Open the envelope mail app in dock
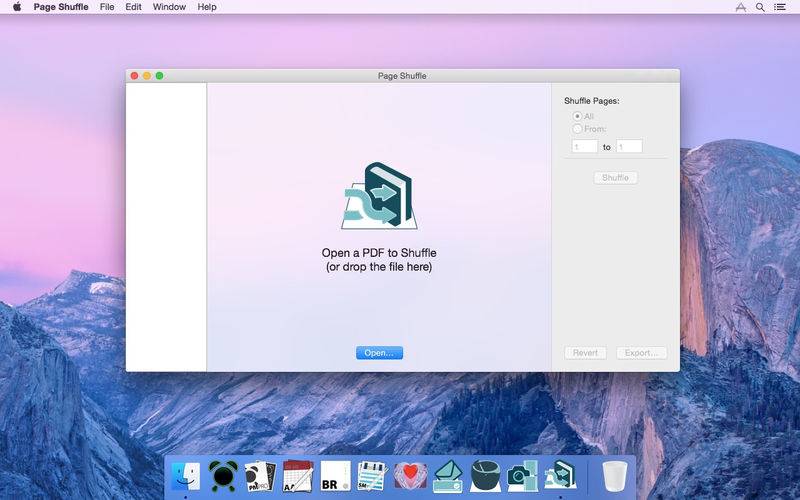Image resolution: width=800 pixels, height=500 pixels. (448, 477)
